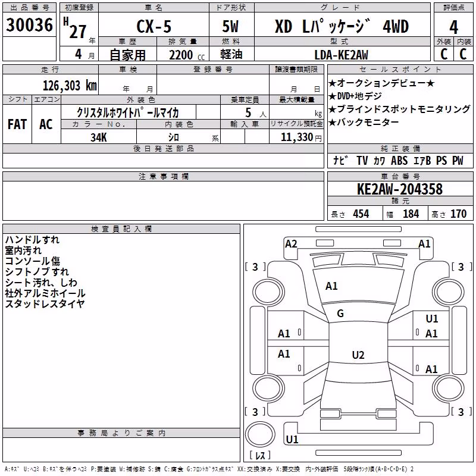476x476 pixels.
Task: Select sales point ★オークションデビュー★
Action: (381, 83)
